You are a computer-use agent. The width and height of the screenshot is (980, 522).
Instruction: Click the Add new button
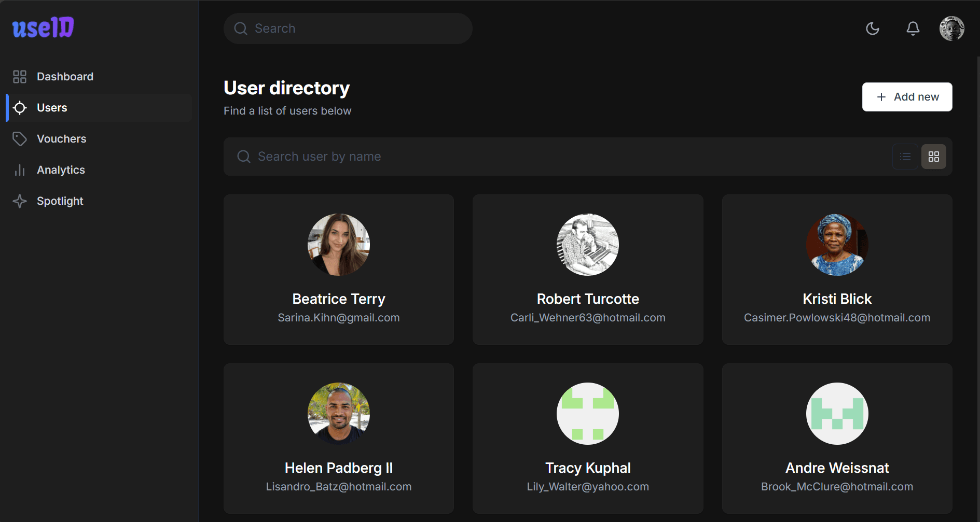point(907,97)
